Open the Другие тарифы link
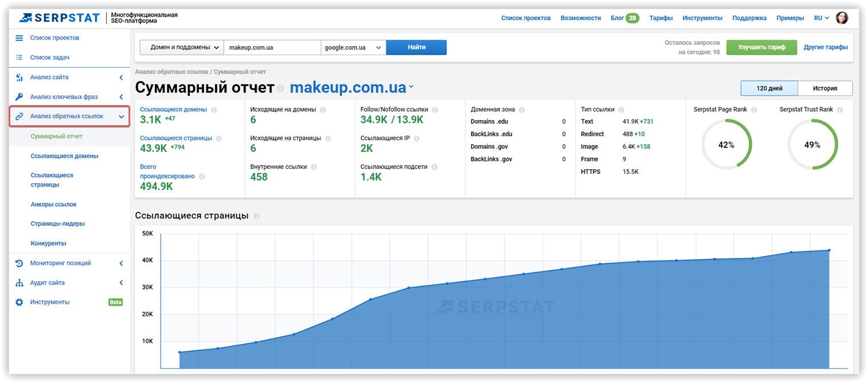 [826, 48]
